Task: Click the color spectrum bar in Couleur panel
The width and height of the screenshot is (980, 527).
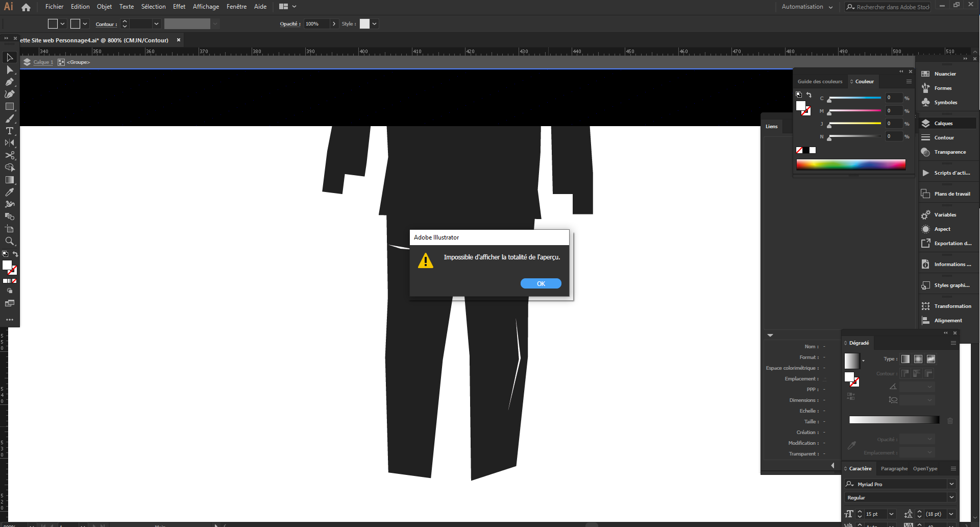Action: tap(851, 164)
